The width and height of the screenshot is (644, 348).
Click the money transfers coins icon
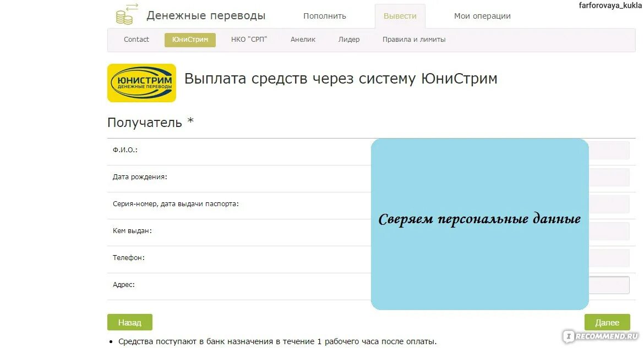click(x=127, y=14)
